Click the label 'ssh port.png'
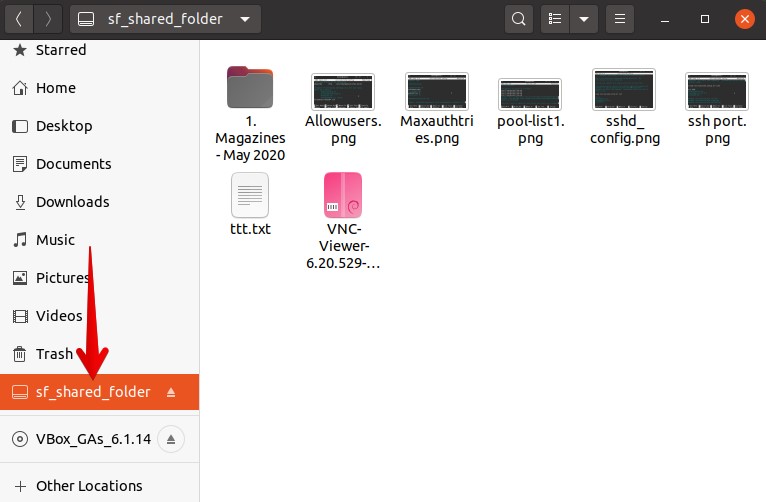This screenshot has height=502, width=766. 717,129
